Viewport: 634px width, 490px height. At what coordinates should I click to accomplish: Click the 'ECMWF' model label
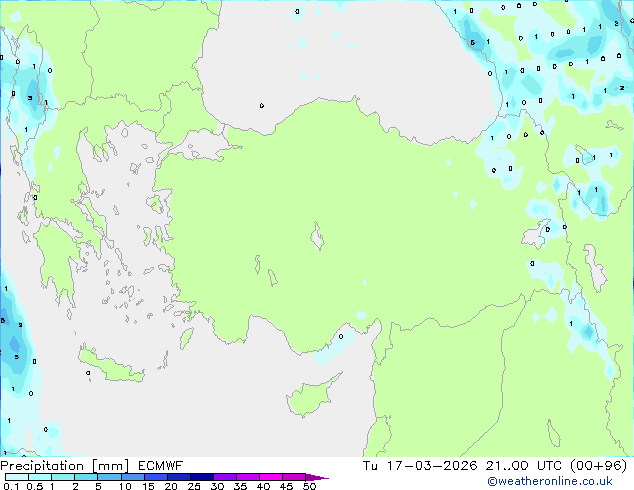point(161,466)
